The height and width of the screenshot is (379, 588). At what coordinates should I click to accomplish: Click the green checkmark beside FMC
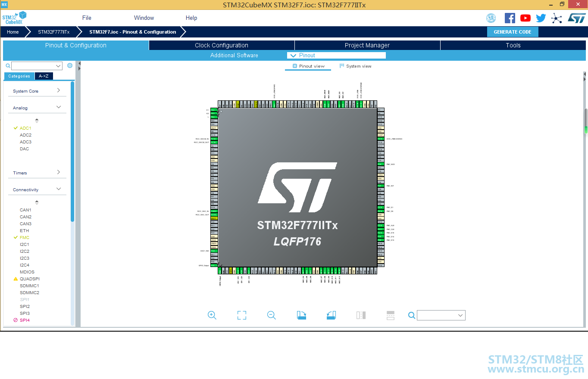tap(16, 237)
